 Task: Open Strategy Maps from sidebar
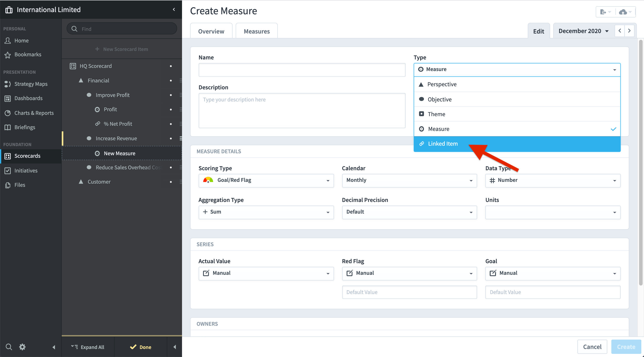pos(31,84)
